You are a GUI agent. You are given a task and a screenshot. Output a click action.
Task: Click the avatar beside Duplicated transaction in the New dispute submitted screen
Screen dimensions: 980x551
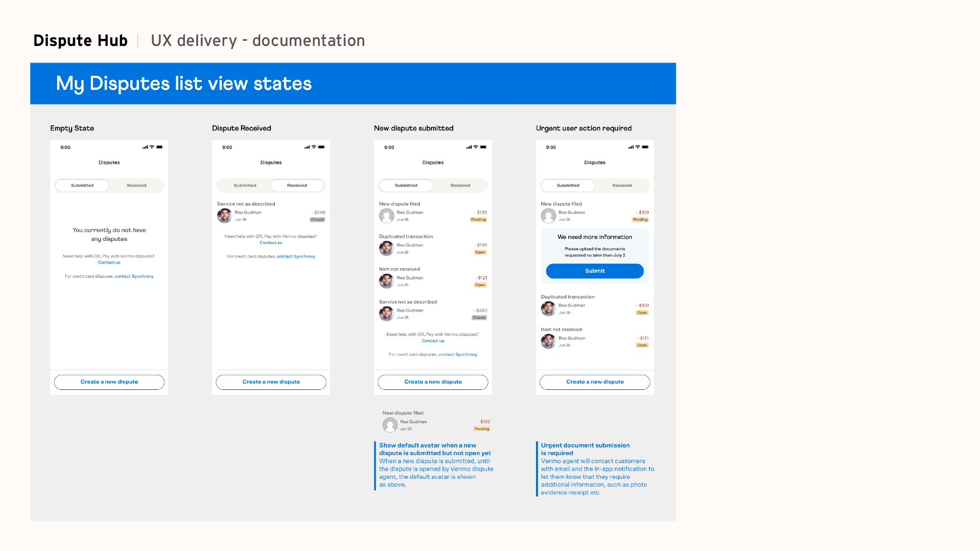386,248
